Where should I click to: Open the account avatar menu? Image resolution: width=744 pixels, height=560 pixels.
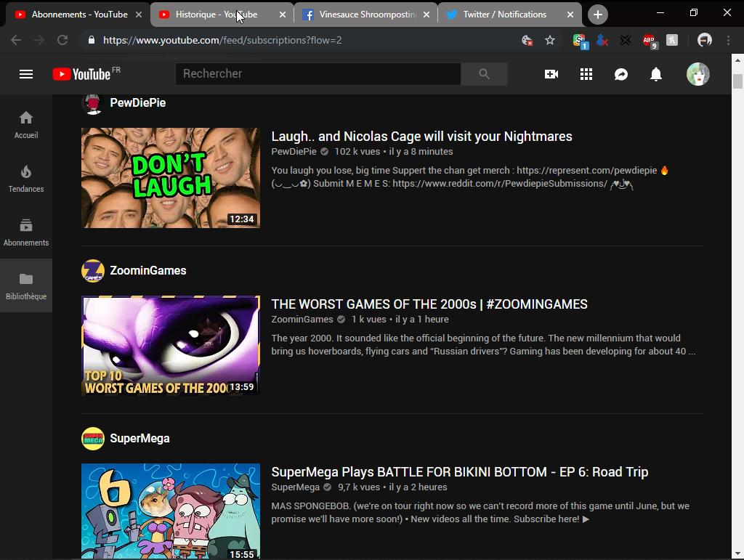(698, 74)
